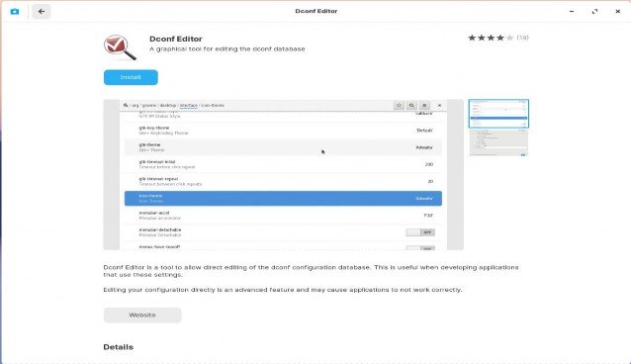The height and width of the screenshot is (364, 631).
Task: Click the gtk-theme row in screenshot
Action: pos(283,147)
